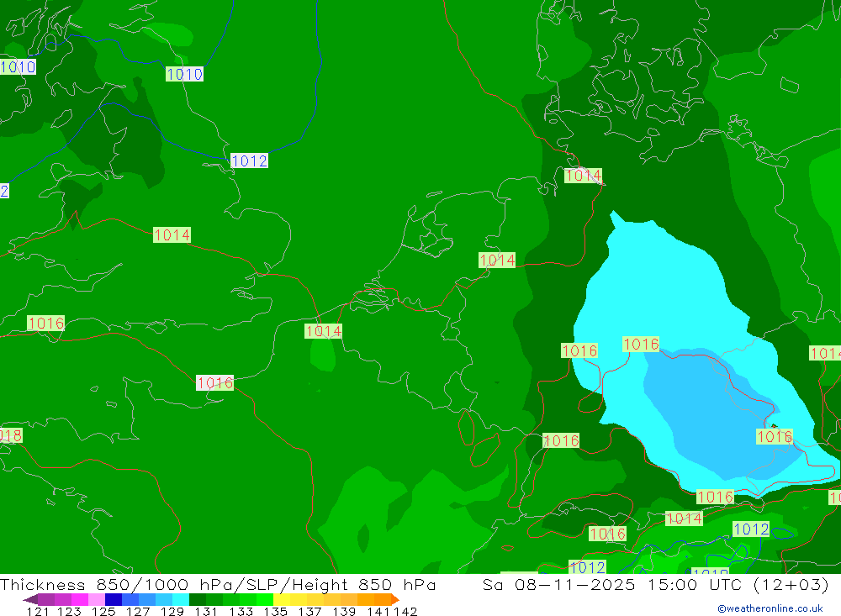Click the legend value '131'
841x616 pixels.
[x=206, y=611]
